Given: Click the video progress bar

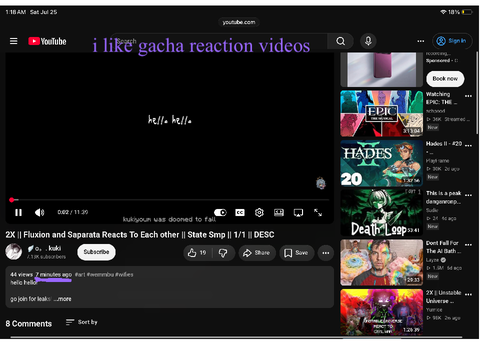Looking at the screenshot, I should point(170,200).
